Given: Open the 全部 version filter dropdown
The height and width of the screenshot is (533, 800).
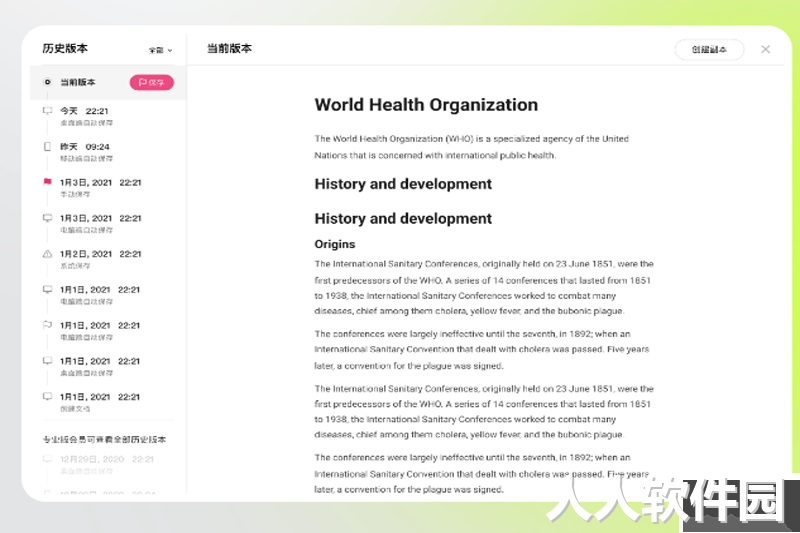Looking at the screenshot, I should point(160,50).
